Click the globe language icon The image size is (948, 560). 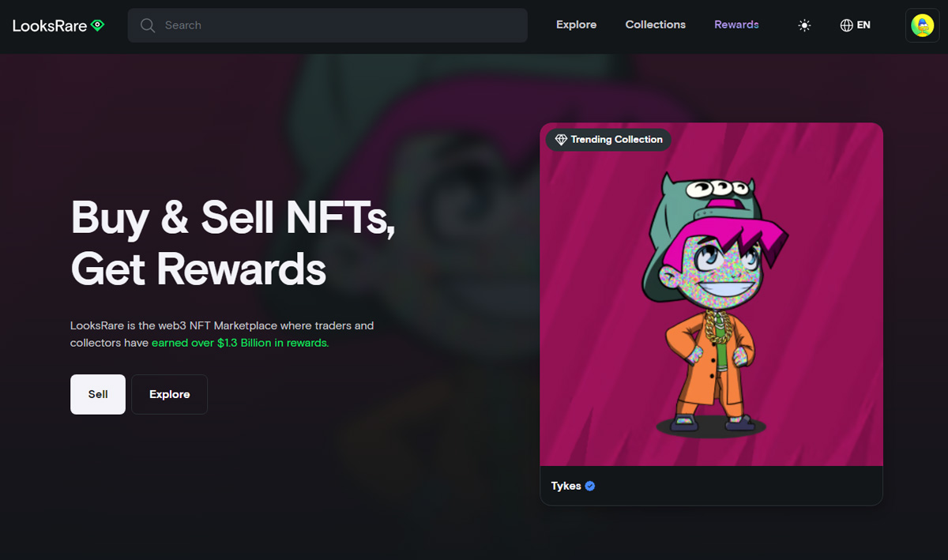pyautogui.click(x=847, y=25)
